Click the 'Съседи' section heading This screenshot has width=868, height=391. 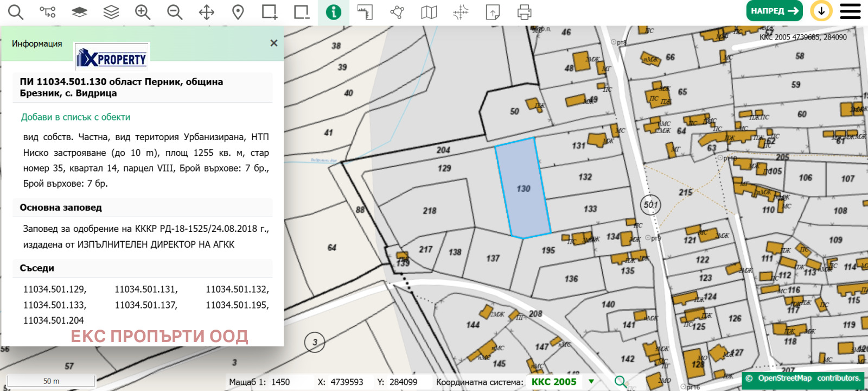point(37,268)
